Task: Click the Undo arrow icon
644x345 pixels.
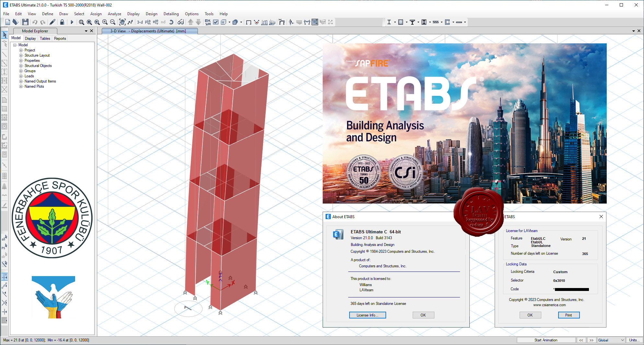Action: 35,22
